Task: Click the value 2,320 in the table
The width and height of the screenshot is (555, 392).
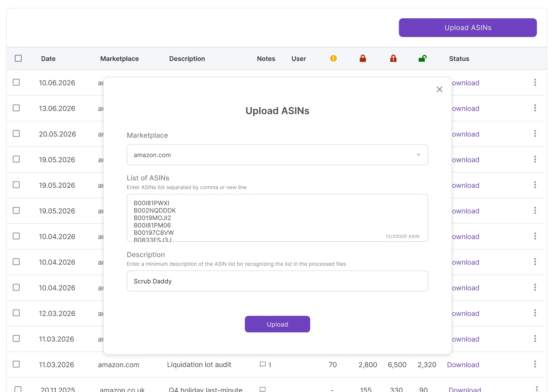Action: 427,365
